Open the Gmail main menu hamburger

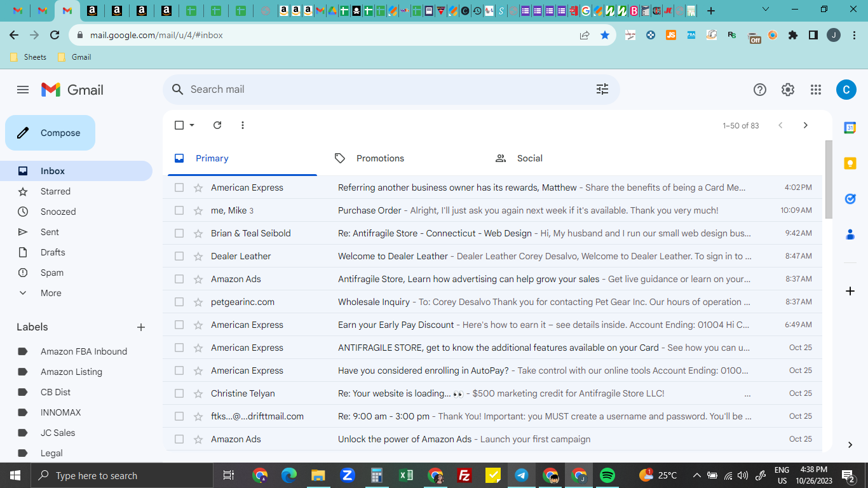click(23, 90)
